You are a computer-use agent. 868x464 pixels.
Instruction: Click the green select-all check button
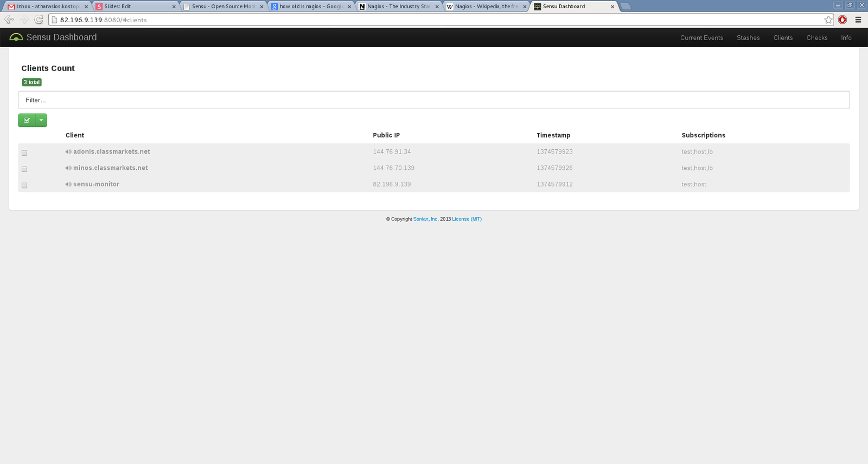(27, 120)
